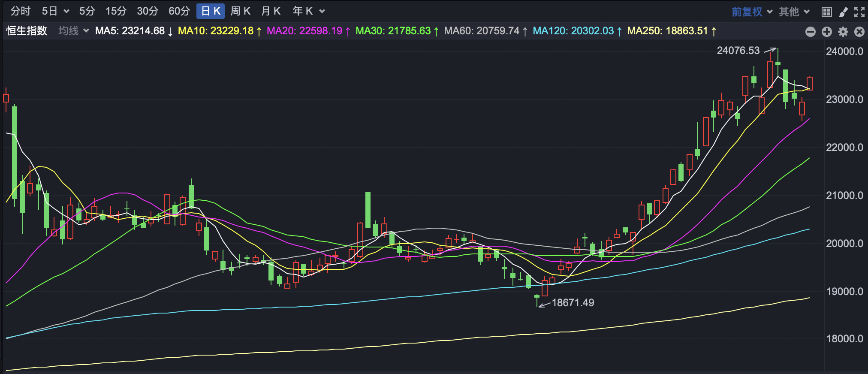The image size is (868, 374).
Task: Switch to the 月K monthly tab
Action: point(271,11)
